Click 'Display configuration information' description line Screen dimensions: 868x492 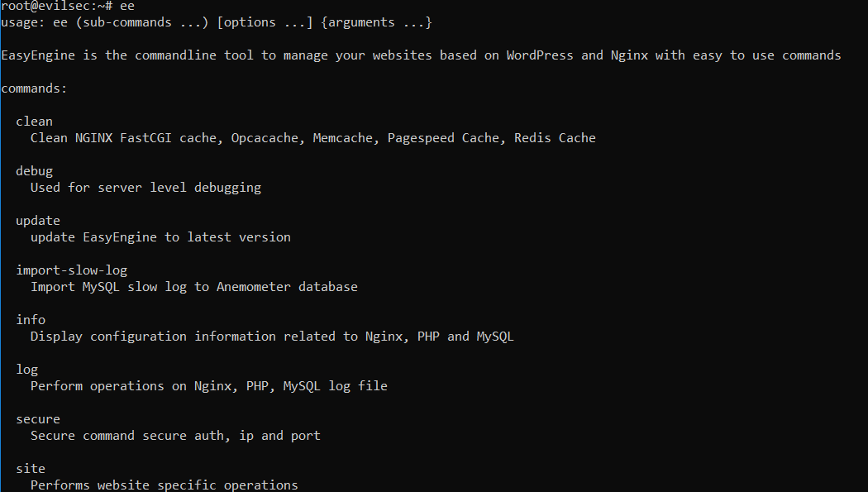click(272, 337)
